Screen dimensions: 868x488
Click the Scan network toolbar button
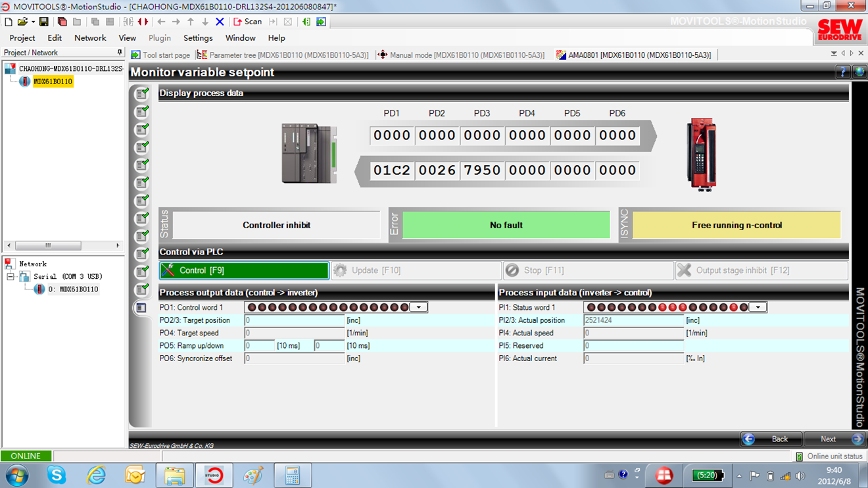tap(247, 22)
